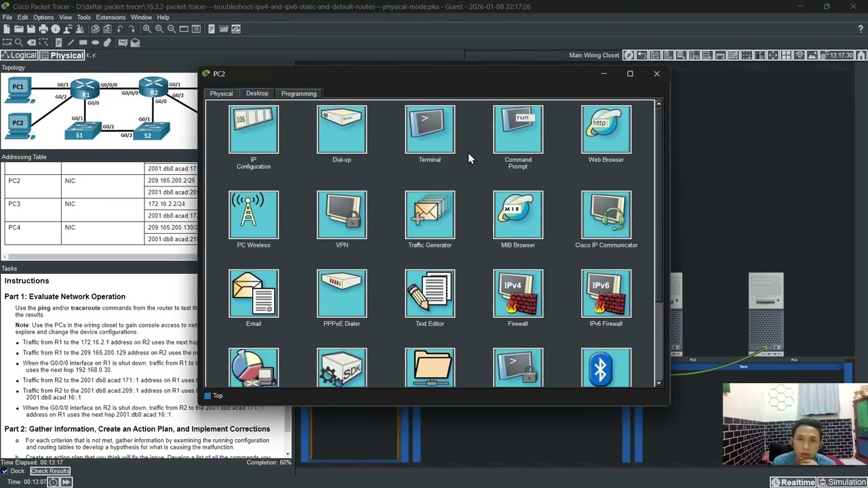Screen dimensions: 868x488
Task: Open the Bluetooth app icon
Action: [606, 368]
